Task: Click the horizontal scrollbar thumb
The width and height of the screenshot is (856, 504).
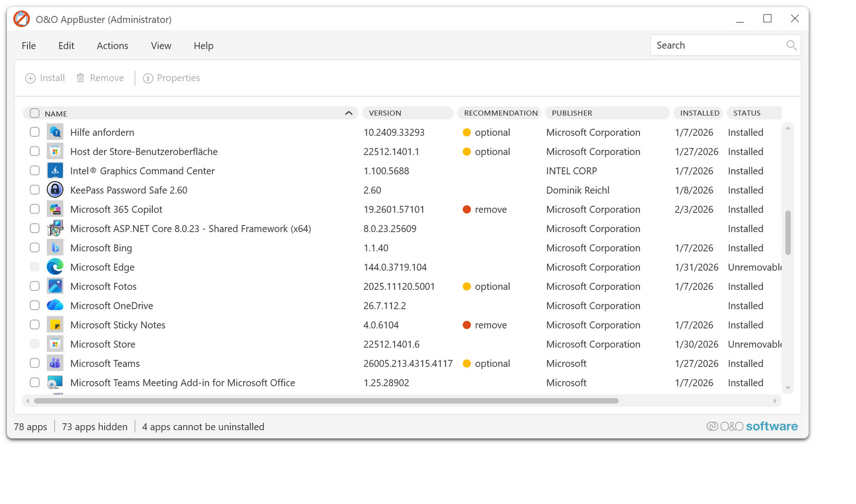Action: (x=326, y=401)
